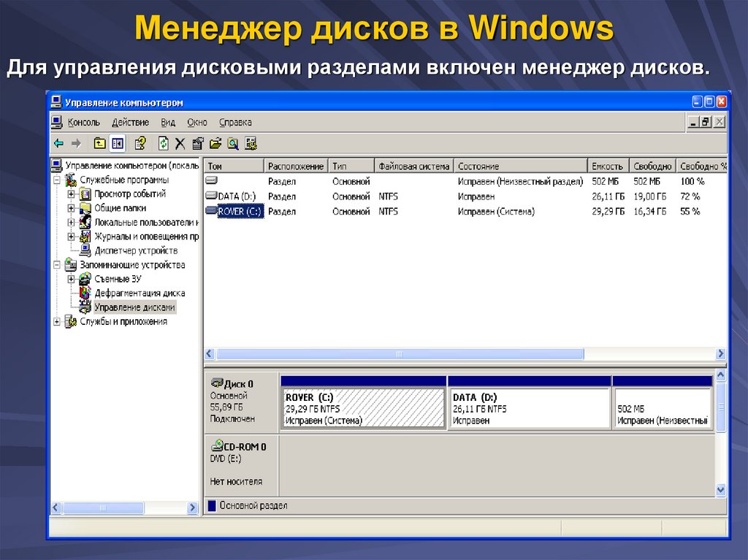Select the DATA (D:) volume row
This screenshot has width=748, height=560.
(x=465, y=196)
